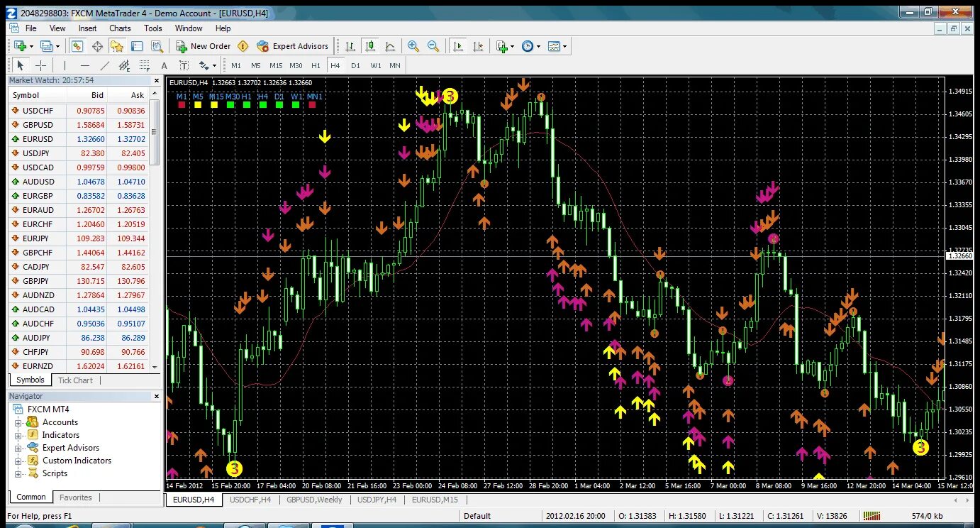Switch timeframe to H1
980x528 pixels.
click(x=316, y=65)
